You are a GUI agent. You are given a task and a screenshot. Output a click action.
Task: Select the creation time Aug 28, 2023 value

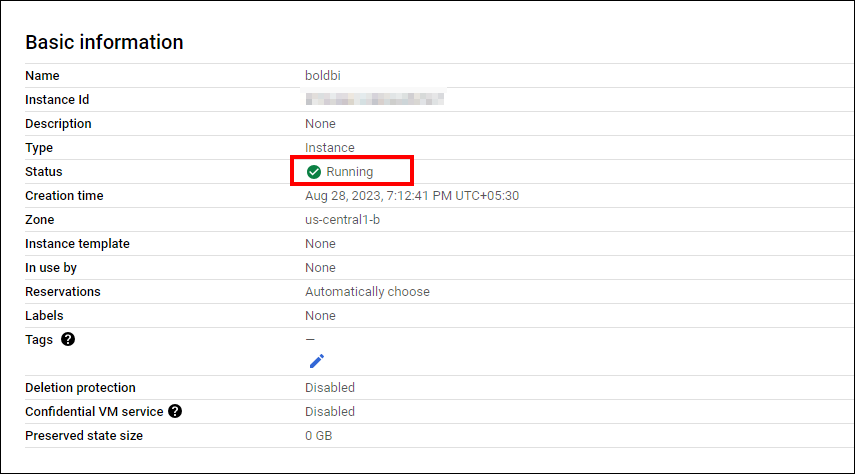click(411, 196)
